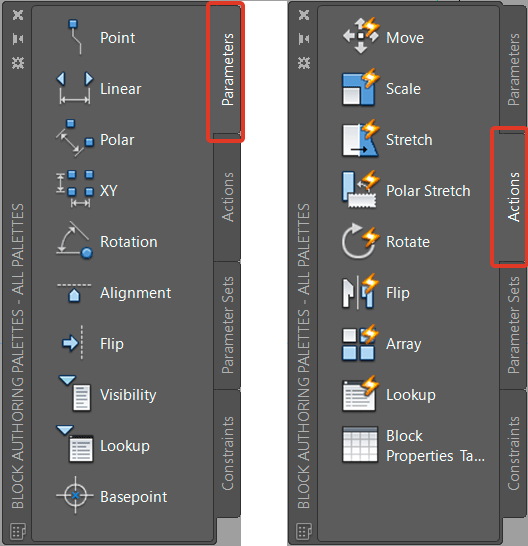Toggle auto-hide on the left palette
Image resolution: width=528 pixels, height=546 pixels.
coord(18,39)
